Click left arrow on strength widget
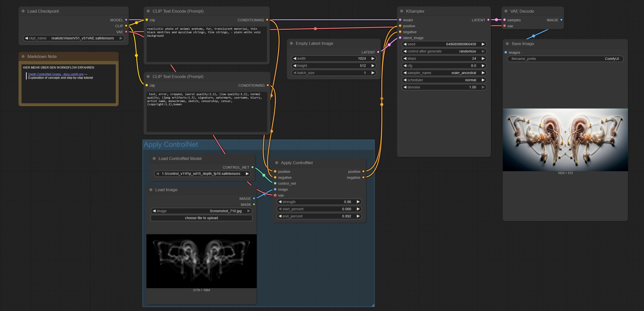The image size is (644, 311). (x=280, y=202)
